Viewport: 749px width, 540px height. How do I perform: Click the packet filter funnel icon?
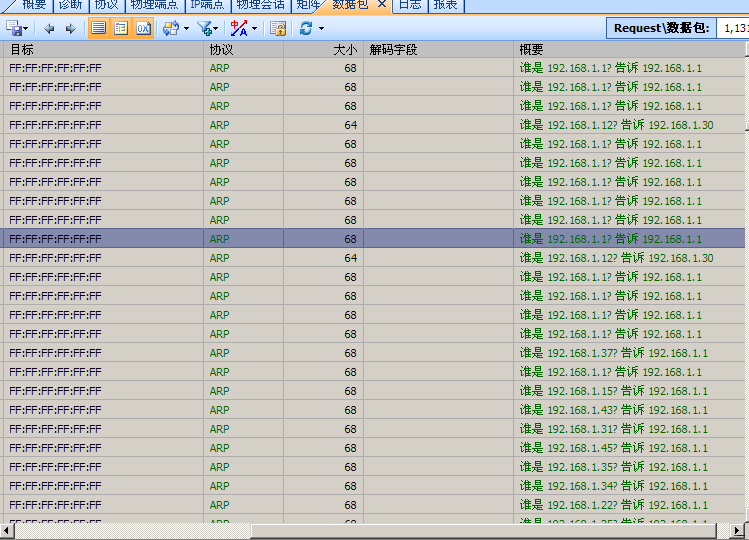tap(204, 28)
